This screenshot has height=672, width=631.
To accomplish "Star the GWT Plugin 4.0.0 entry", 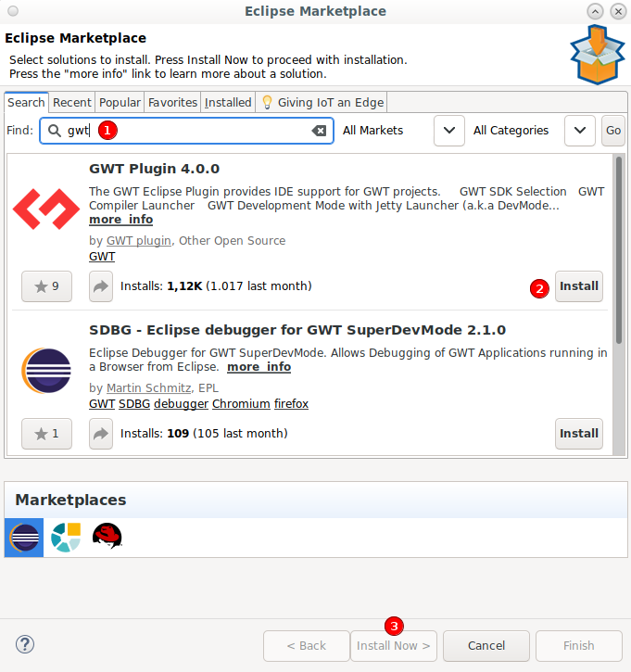I will pos(46,286).
